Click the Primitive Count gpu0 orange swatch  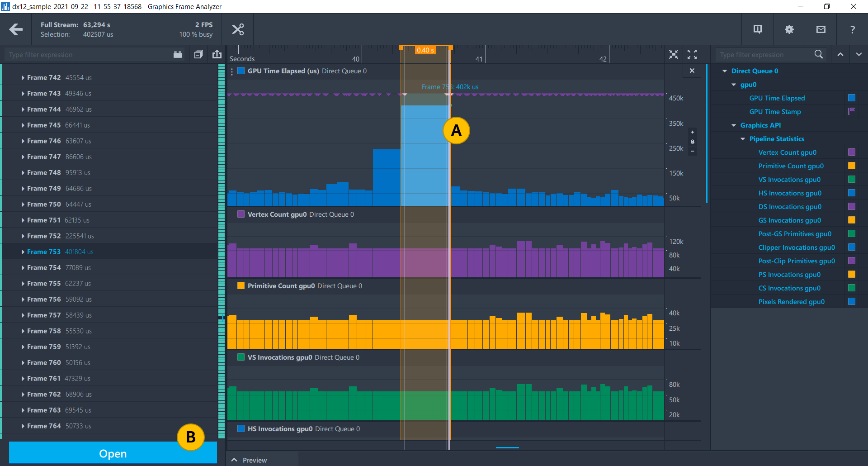(x=851, y=166)
